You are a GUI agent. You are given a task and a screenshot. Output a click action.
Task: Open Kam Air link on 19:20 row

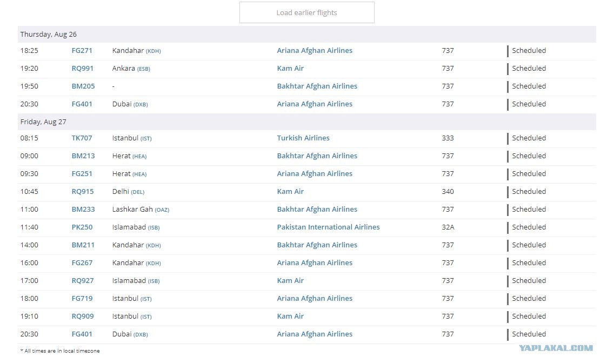tap(290, 69)
